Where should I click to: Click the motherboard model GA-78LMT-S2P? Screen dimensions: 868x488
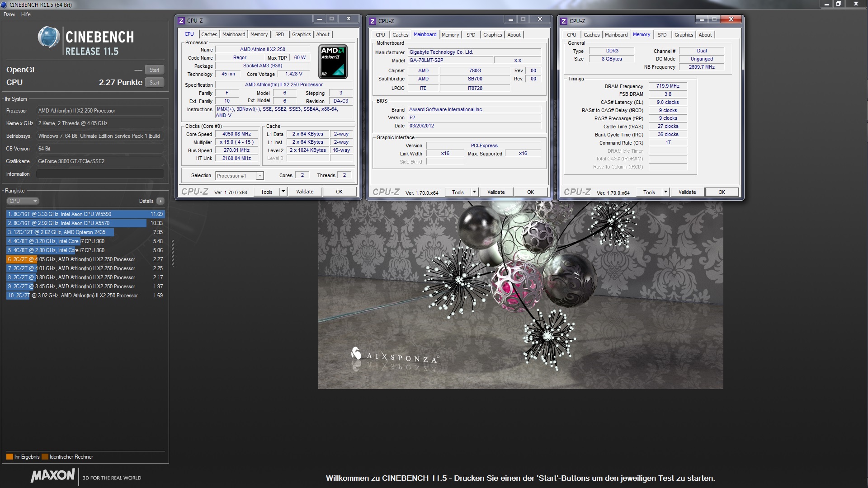(x=450, y=60)
